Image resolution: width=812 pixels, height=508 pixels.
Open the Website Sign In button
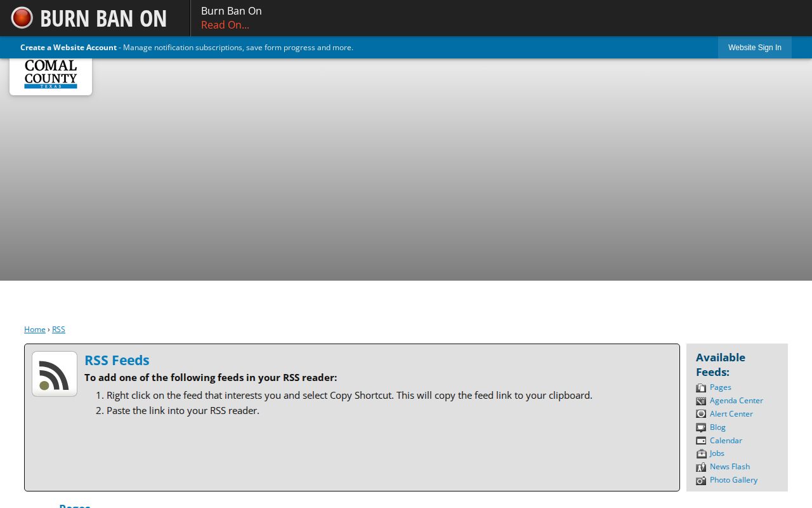(755, 48)
